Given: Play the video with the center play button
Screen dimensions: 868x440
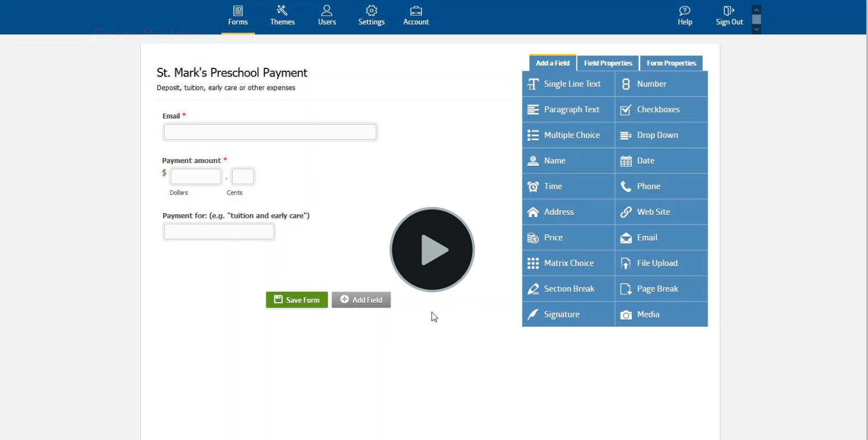Looking at the screenshot, I should click(x=432, y=250).
